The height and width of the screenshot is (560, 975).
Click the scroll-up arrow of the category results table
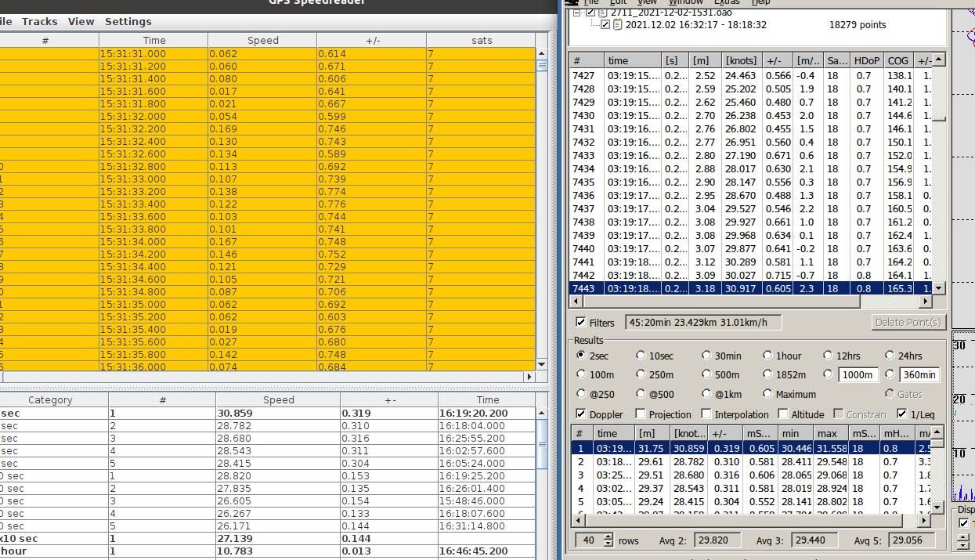tap(541, 412)
